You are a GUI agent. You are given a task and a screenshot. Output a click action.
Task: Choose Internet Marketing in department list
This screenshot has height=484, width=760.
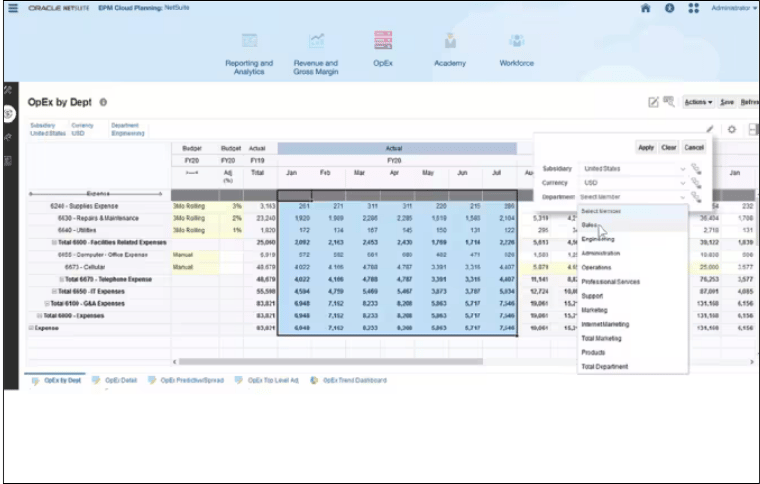[x=633, y=324]
